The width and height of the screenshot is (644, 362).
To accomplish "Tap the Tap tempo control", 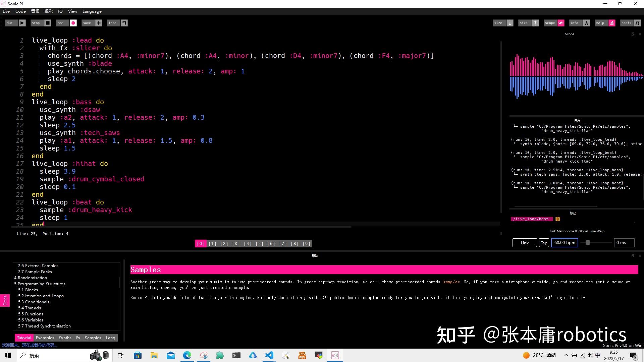I will (544, 242).
